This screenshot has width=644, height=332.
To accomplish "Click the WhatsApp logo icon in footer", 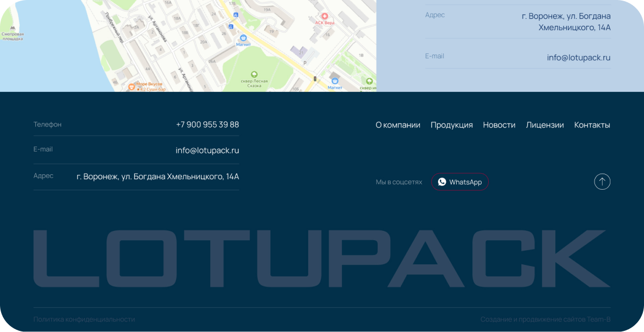I will (442, 182).
